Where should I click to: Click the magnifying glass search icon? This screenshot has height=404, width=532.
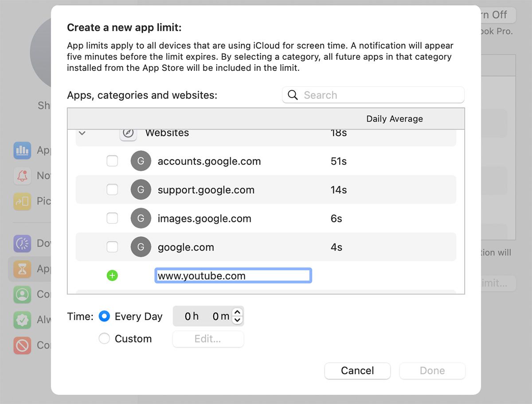tap(293, 95)
